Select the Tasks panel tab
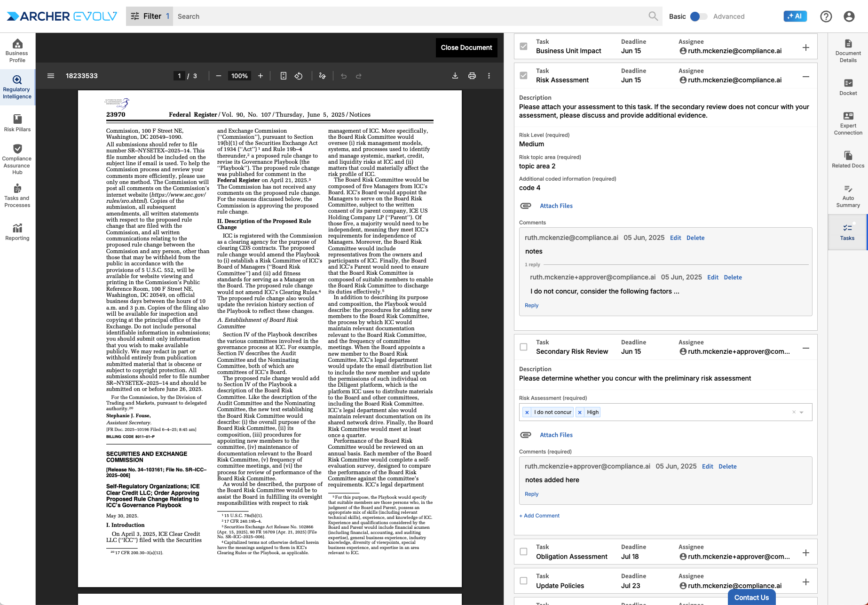 (847, 232)
